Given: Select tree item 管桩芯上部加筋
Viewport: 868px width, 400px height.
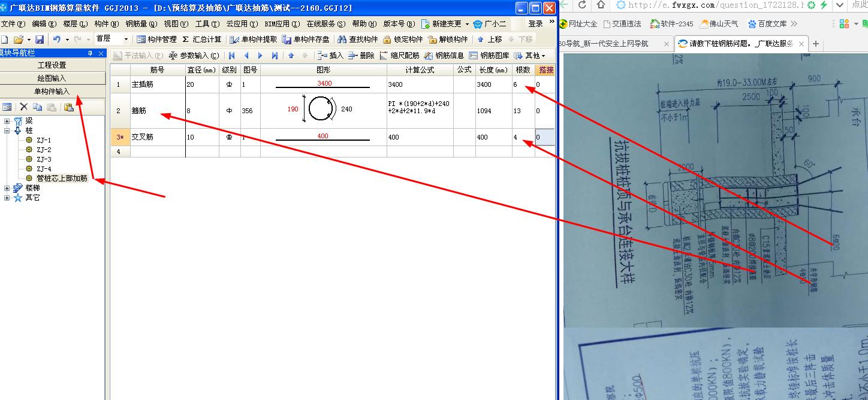Looking at the screenshot, I should pyautogui.click(x=62, y=178).
